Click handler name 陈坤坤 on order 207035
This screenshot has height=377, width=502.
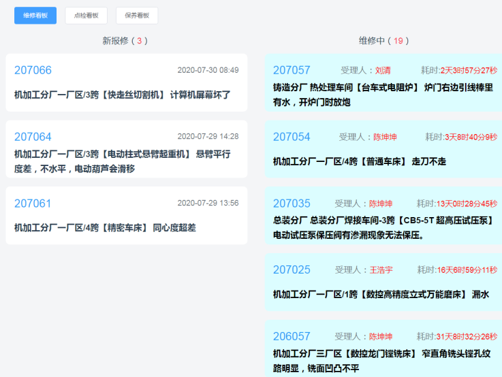click(x=381, y=204)
